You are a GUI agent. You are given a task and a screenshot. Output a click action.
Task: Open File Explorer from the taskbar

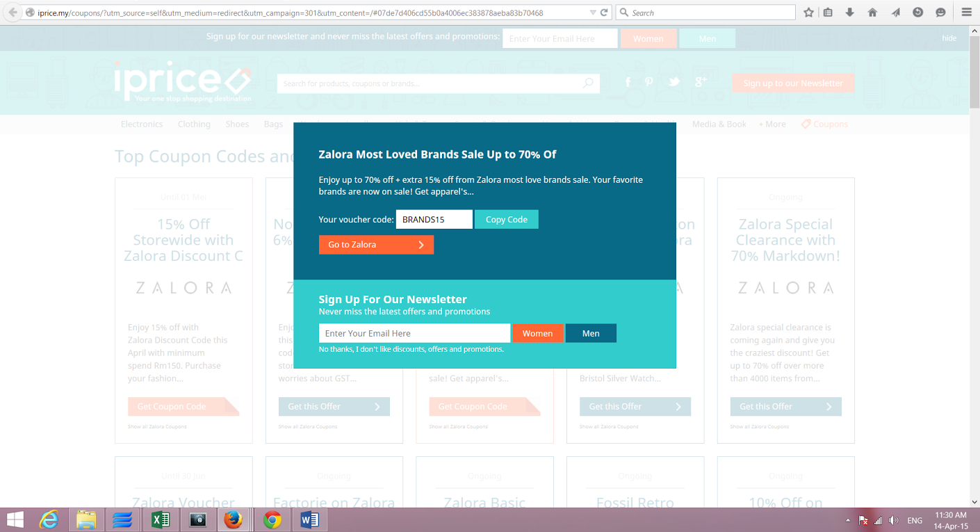(x=86, y=519)
